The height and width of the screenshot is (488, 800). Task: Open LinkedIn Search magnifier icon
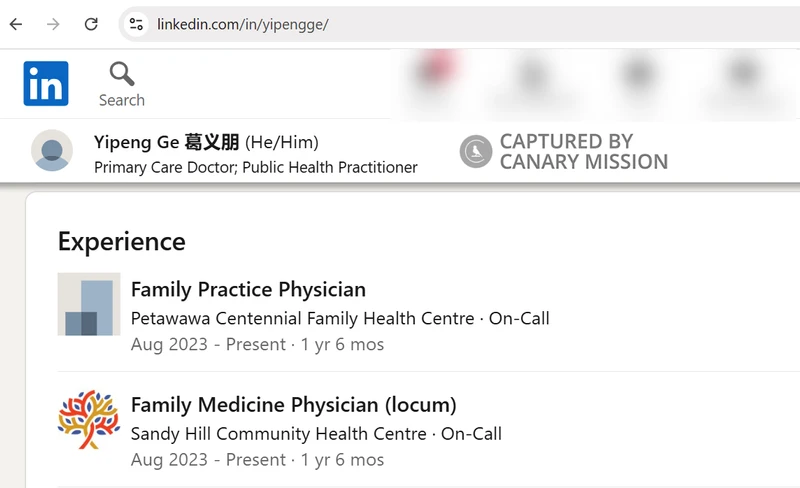tap(122, 74)
